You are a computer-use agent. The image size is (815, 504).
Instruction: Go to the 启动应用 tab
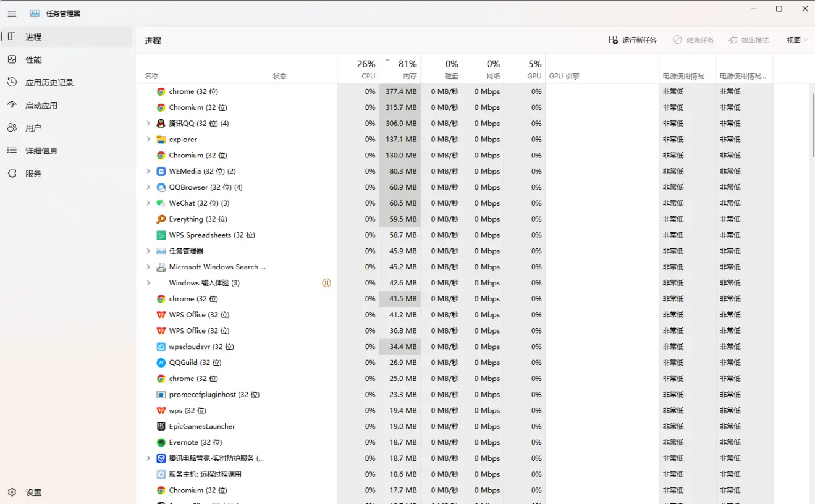tap(67, 106)
